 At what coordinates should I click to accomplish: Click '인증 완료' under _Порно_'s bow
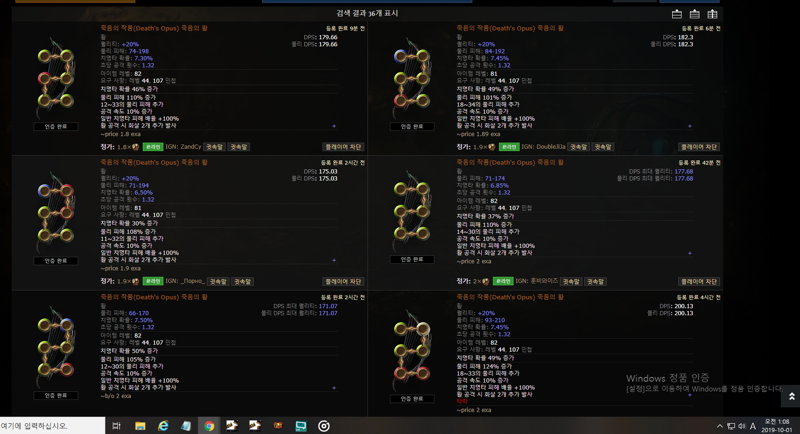pyautogui.click(x=56, y=261)
